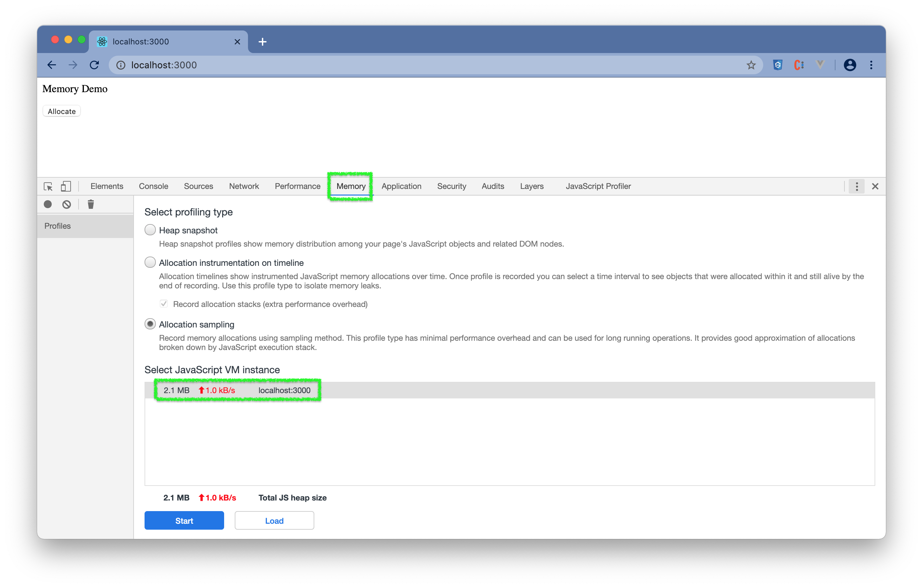Bookmark this page with star icon
This screenshot has height=588, width=923.
point(751,65)
